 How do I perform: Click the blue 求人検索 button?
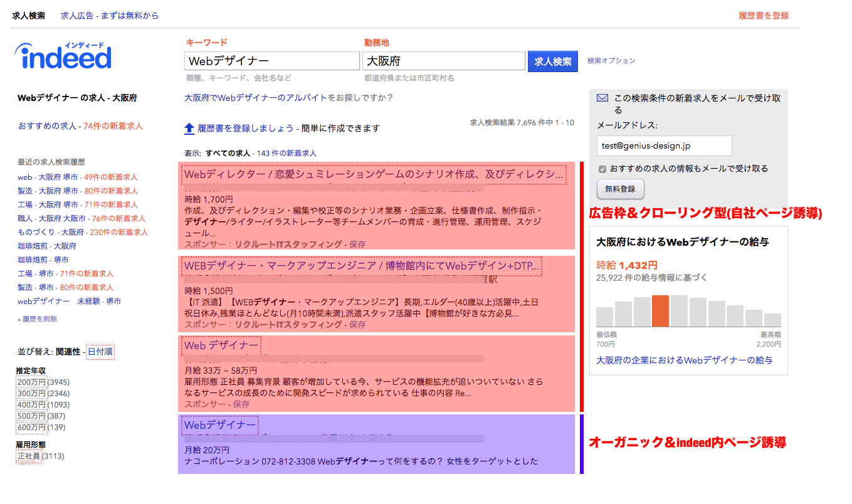pos(553,61)
